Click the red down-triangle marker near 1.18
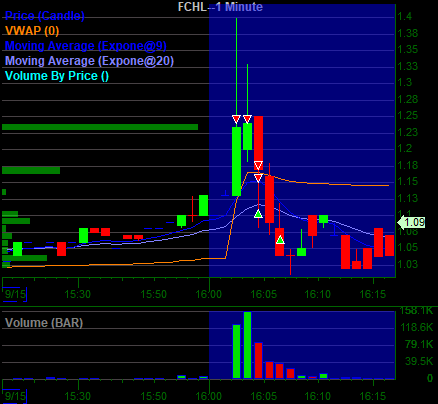Image resolution: width=438 pixels, height=404 pixels. [258, 165]
